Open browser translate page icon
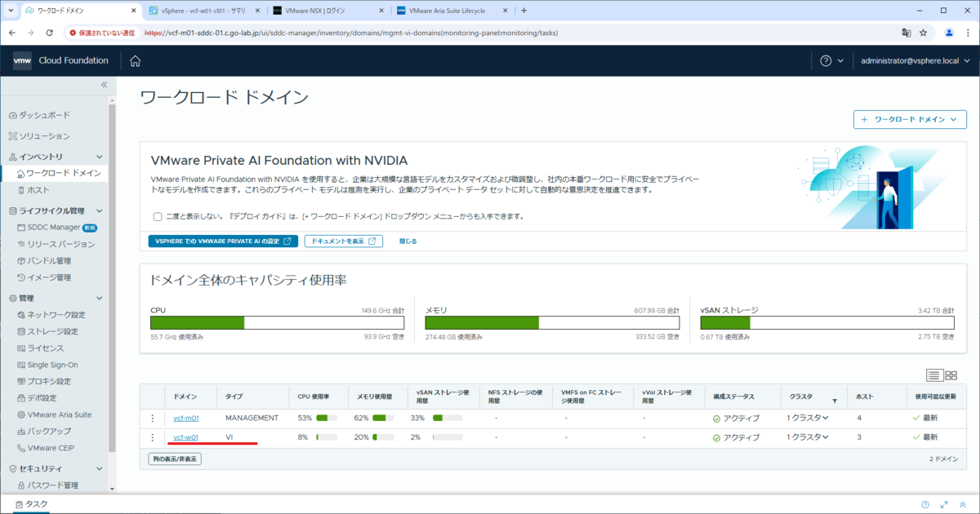980x514 pixels. point(906,33)
